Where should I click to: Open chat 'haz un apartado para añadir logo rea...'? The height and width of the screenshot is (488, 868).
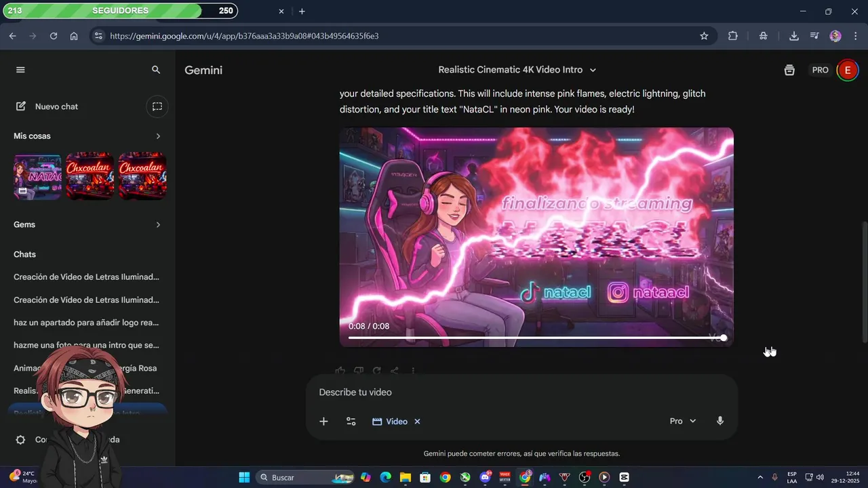click(87, 323)
